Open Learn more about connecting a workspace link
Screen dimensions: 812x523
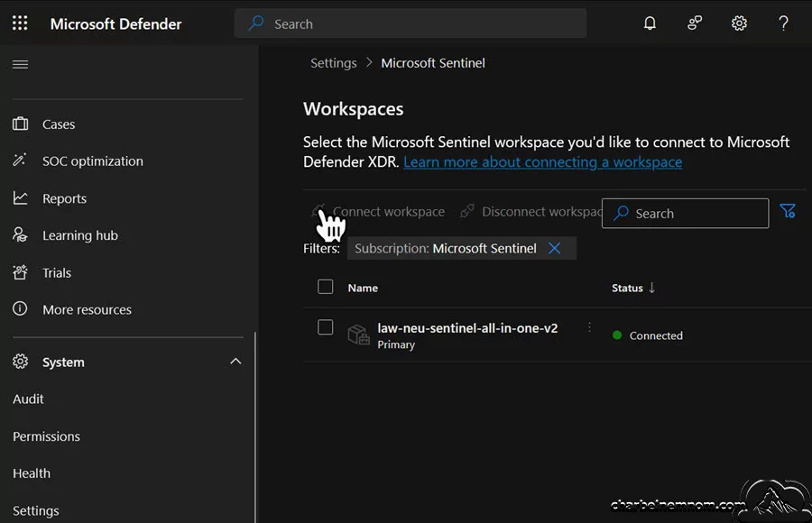pyautogui.click(x=543, y=162)
